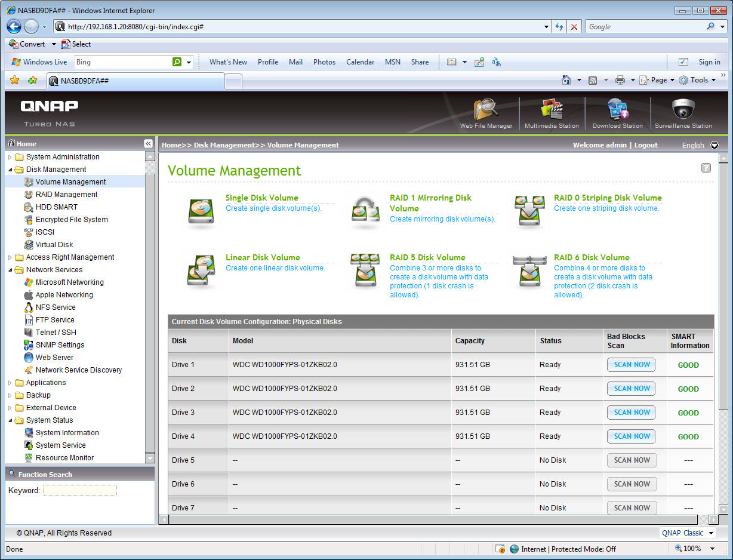Open Windows Live Profile

(268, 62)
